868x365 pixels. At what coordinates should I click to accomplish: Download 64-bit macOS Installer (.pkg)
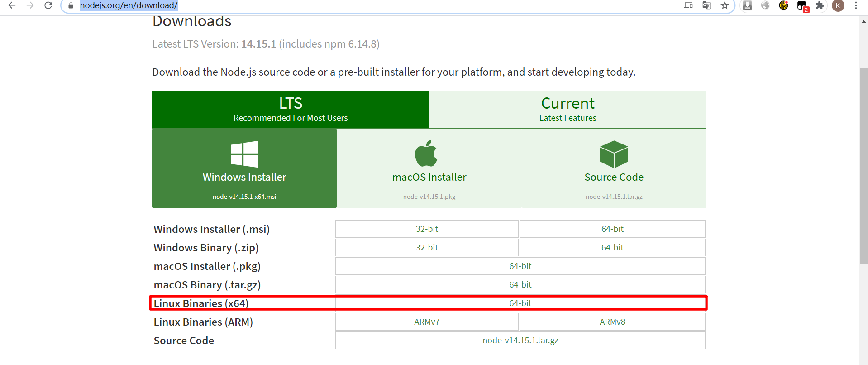coord(520,266)
